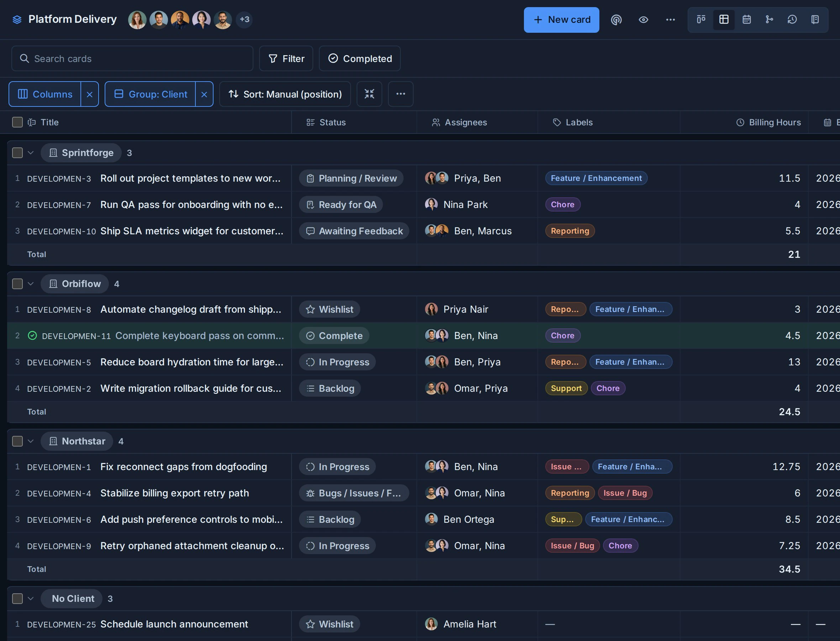This screenshot has width=840, height=641.
Task: Click the Platform Delivery stack logo icon
Action: (x=17, y=20)
